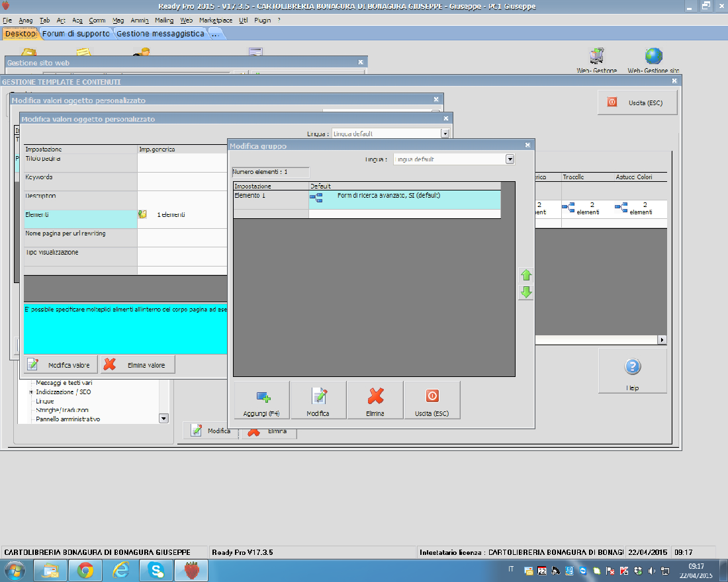The image size is (728, 582).
Task: Click the Astucci Colori column header
Action: coord(634,177)
